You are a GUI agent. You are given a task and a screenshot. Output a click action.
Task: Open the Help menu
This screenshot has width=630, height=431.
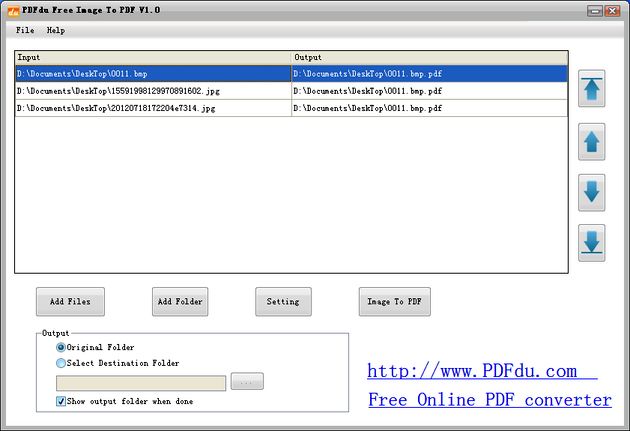coord(55,30)
